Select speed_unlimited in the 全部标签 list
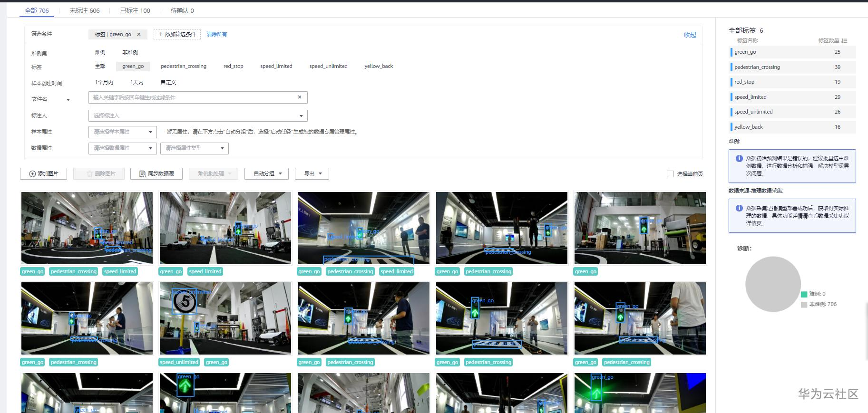868x413 pixels. [x=793, y=112]
